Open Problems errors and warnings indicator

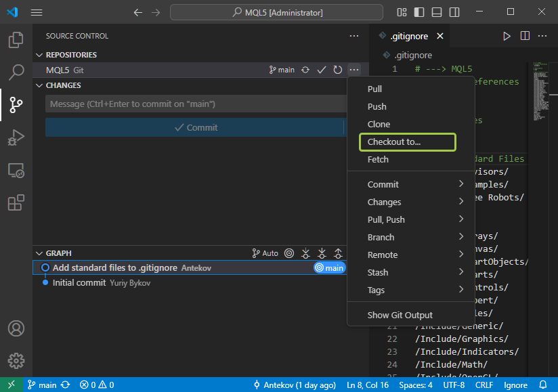tap(97, 385)
